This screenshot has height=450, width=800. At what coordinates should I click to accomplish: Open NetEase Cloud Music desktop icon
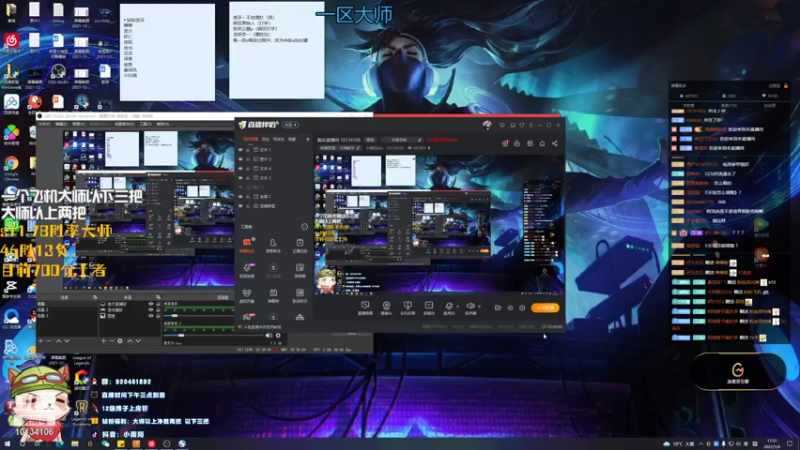click(11, 42)
